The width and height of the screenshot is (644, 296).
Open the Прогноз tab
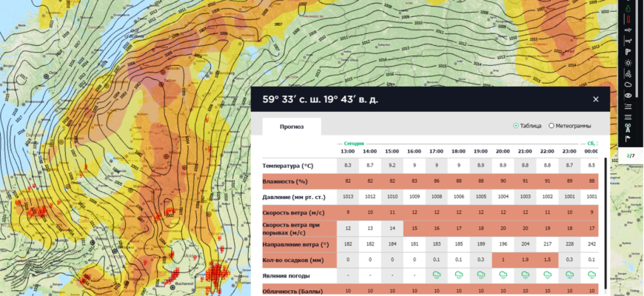pos(292,127)
